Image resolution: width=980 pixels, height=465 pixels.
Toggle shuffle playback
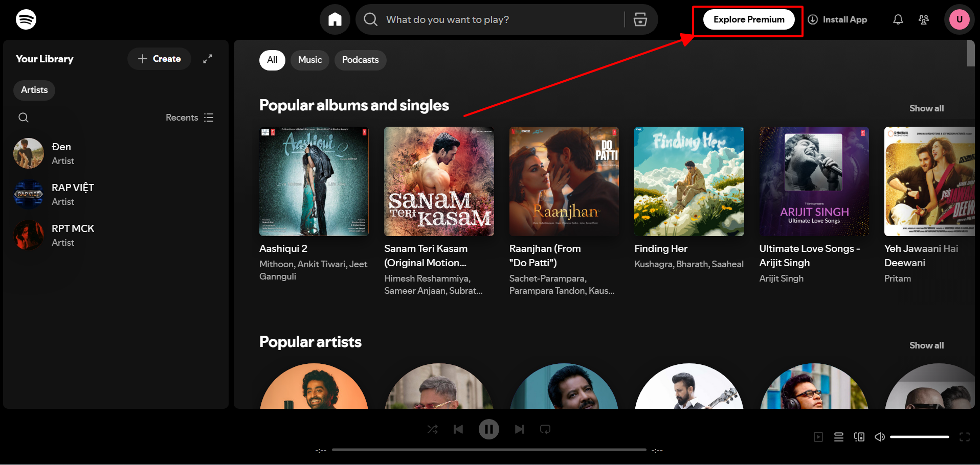432,429
